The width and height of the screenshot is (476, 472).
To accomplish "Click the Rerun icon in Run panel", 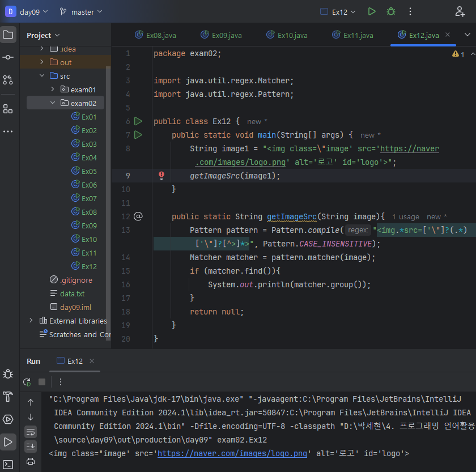I will click(27, 382).
